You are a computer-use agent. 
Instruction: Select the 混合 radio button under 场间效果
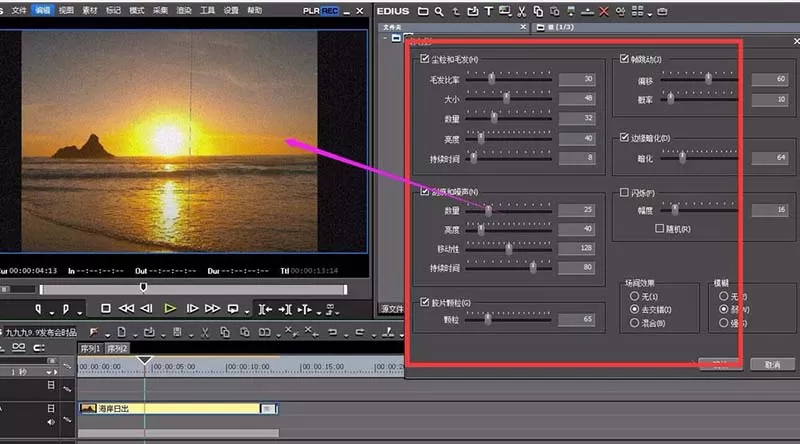pyautogui.click(x=634, y=323)
